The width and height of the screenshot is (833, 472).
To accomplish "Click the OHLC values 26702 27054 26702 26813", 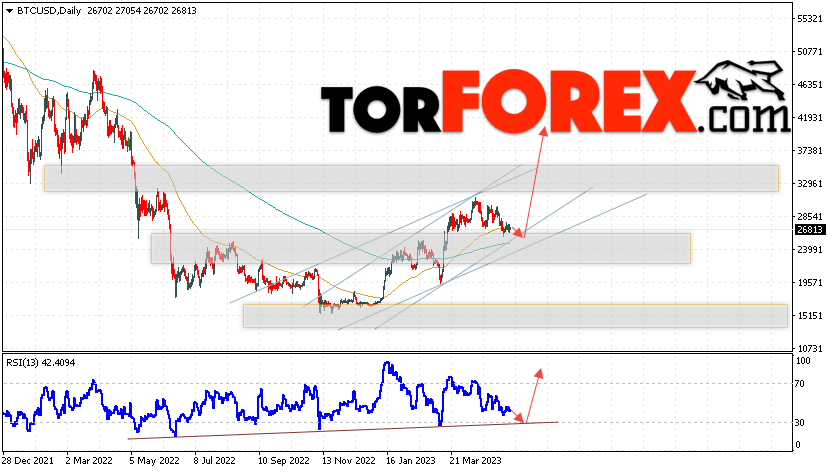I will (x=140, y=11).
